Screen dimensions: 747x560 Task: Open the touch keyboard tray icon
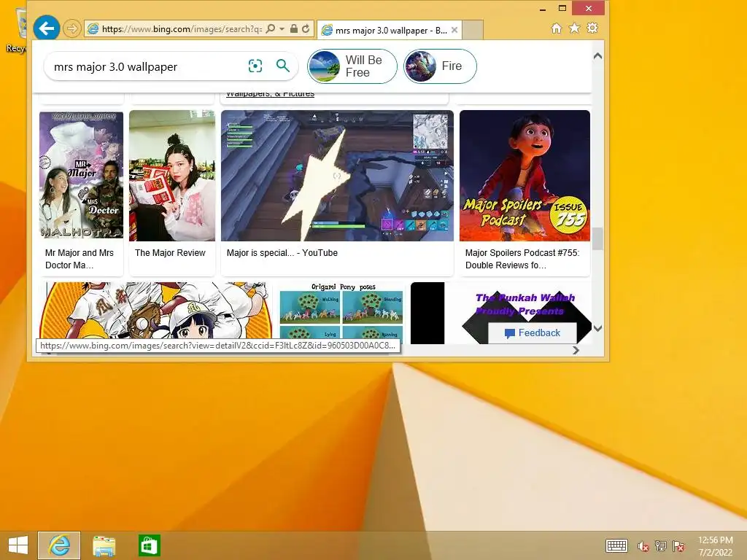tap(616, 545)
